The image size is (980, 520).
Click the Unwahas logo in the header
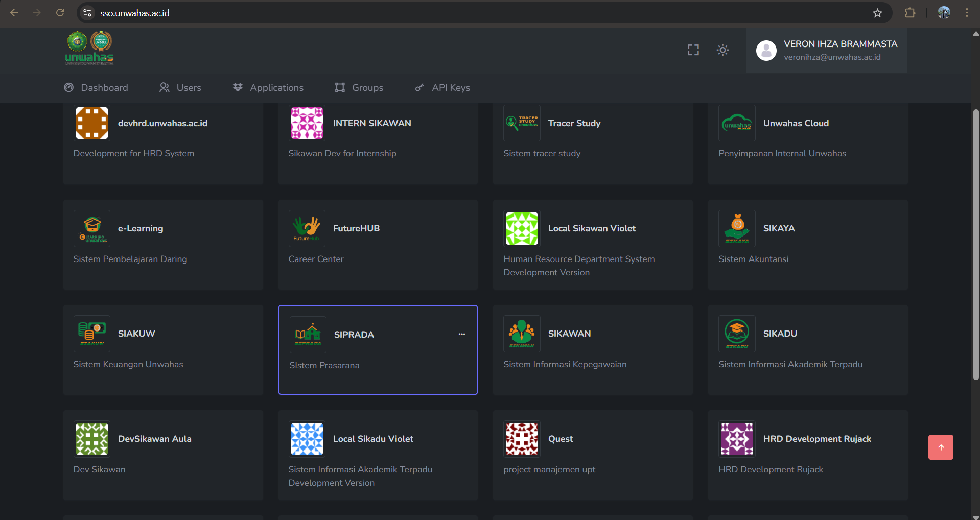coord(90,48)
